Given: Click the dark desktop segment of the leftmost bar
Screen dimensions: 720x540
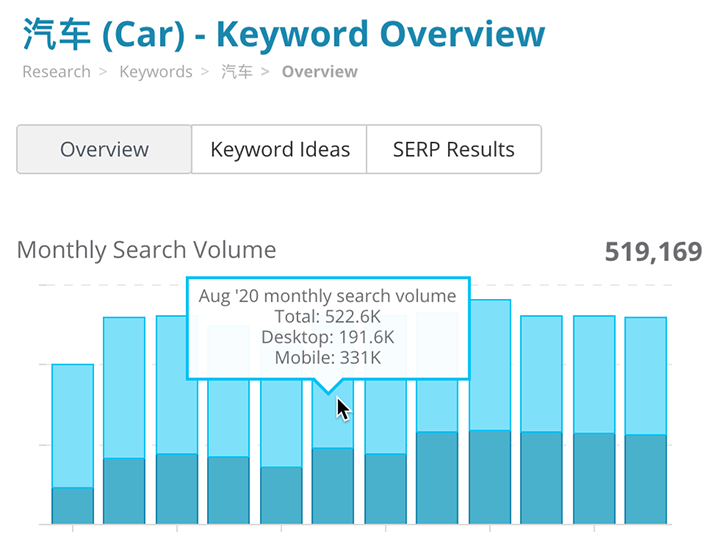Looking at the screenshot, I should [x=73, y=505].
